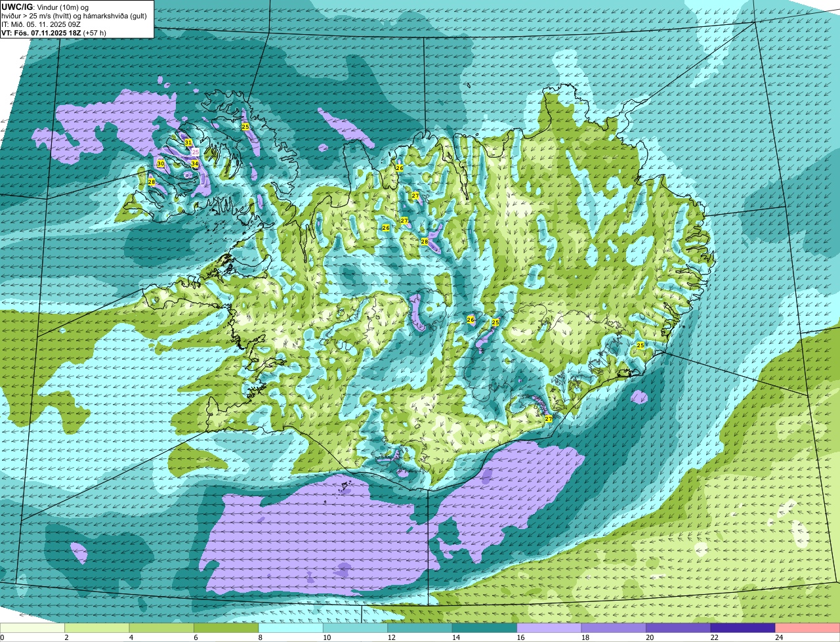The width and height of the screenshot is (840, 642).
Task: Select the 8–10 m/s pale cyan legend segment
Action: (291, 628)
